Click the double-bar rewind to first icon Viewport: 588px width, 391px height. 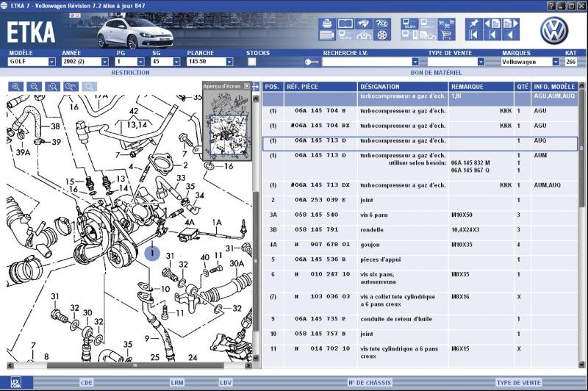point(473,35)
